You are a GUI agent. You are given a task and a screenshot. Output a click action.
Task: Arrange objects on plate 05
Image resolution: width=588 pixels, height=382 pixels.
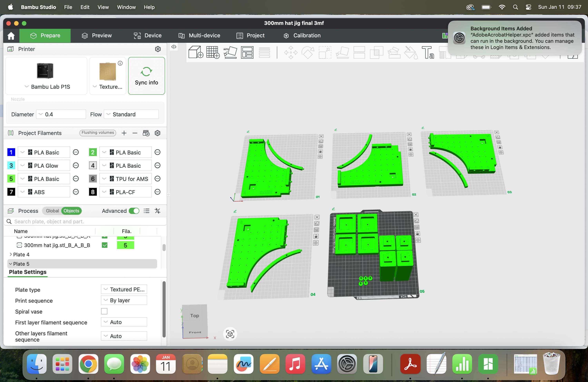(x=417, y=227)
